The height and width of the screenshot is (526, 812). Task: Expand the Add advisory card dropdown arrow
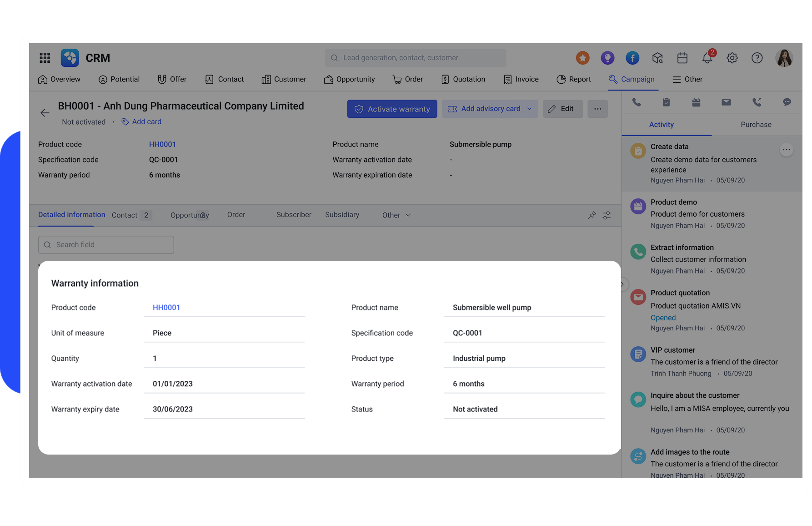529,109
